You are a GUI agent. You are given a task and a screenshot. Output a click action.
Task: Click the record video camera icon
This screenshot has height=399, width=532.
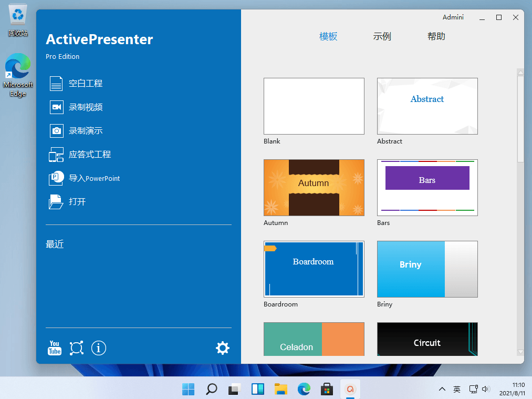[56, 107]
